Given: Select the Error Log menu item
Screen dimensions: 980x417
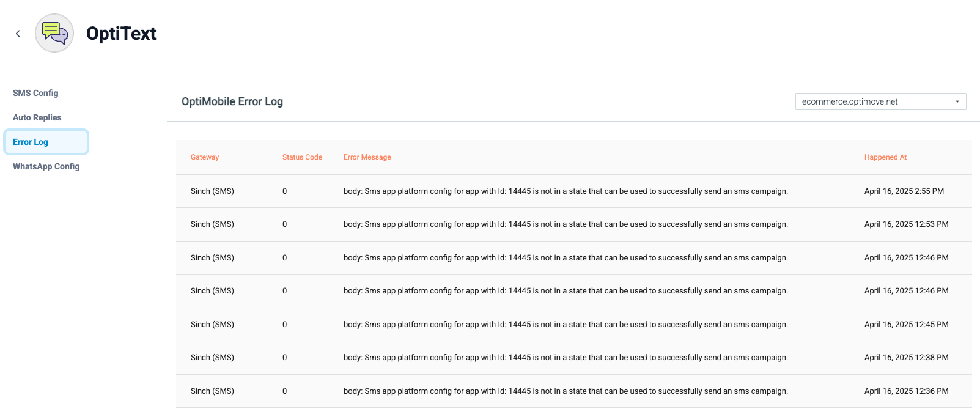Looking at the screenshot, I should [46, 142].
